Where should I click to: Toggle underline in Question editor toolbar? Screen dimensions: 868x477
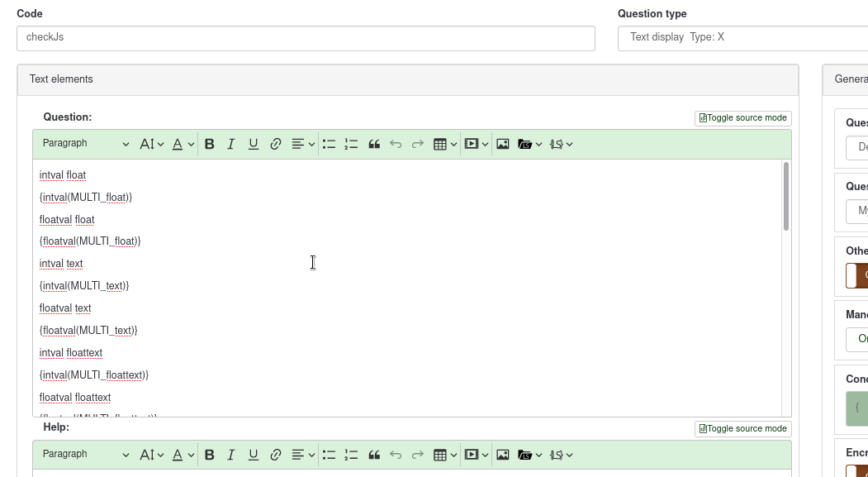(x=253, y=144)
